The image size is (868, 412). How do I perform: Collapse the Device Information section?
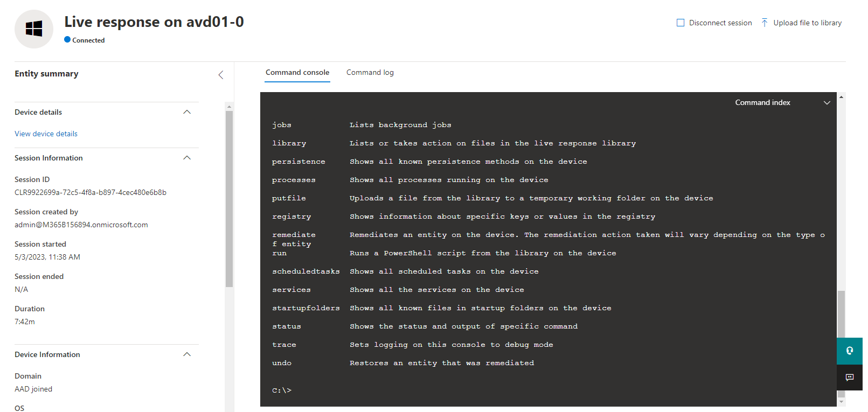tap(187, 354)
